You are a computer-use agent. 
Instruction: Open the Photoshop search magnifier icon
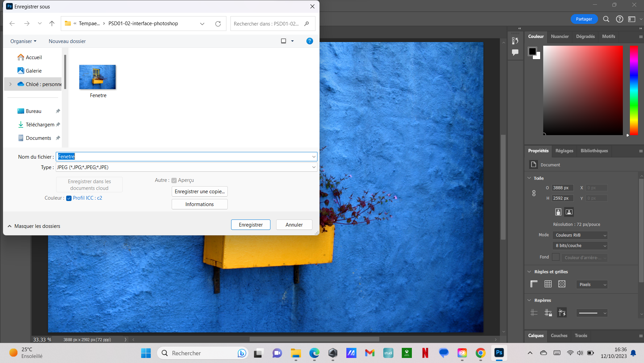(606, 19)
